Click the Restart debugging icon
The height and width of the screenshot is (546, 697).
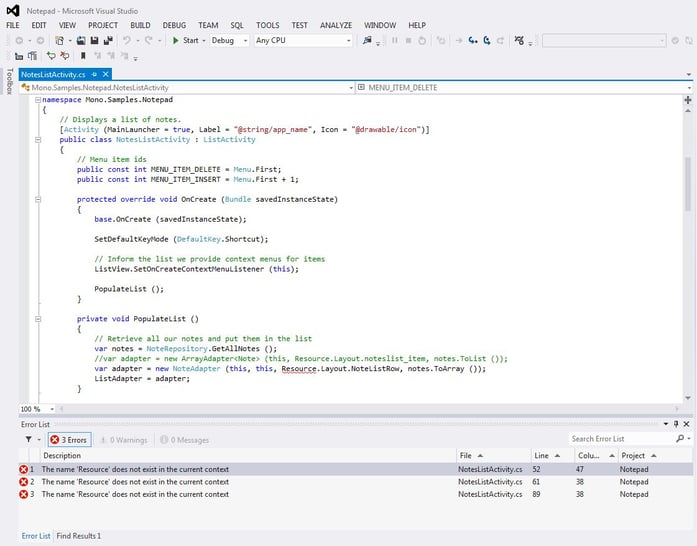[422, 40]
